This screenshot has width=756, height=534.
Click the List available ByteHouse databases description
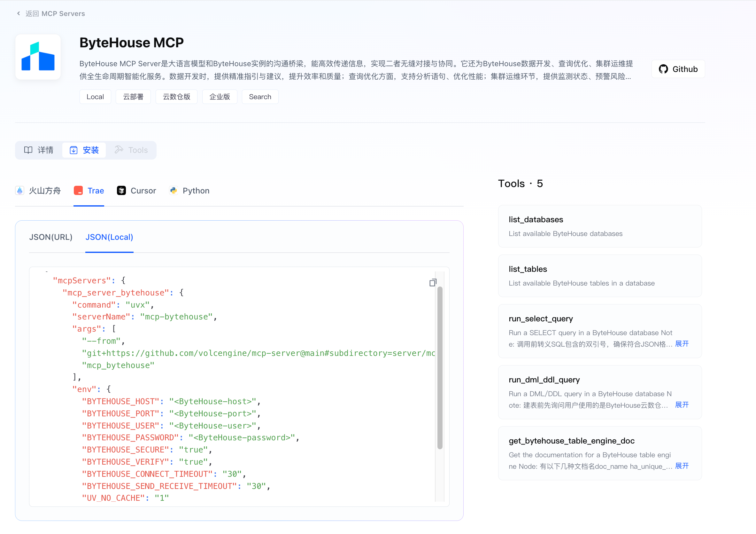(x=565, y=233)
